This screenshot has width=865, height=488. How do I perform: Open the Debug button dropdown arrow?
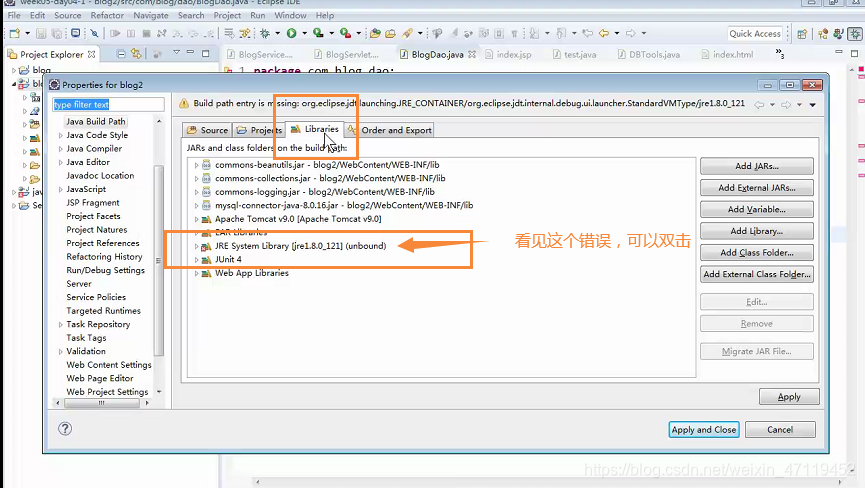(x=277, y=33)
